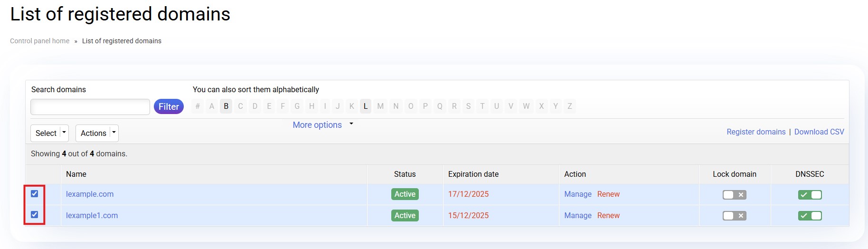
Task: Open the Select dropdown
Action: [49, 133]
